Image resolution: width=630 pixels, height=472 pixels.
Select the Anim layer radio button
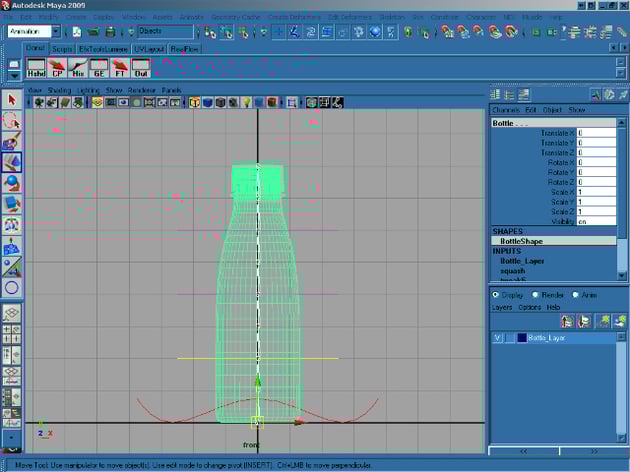click(x=575, y=295)
